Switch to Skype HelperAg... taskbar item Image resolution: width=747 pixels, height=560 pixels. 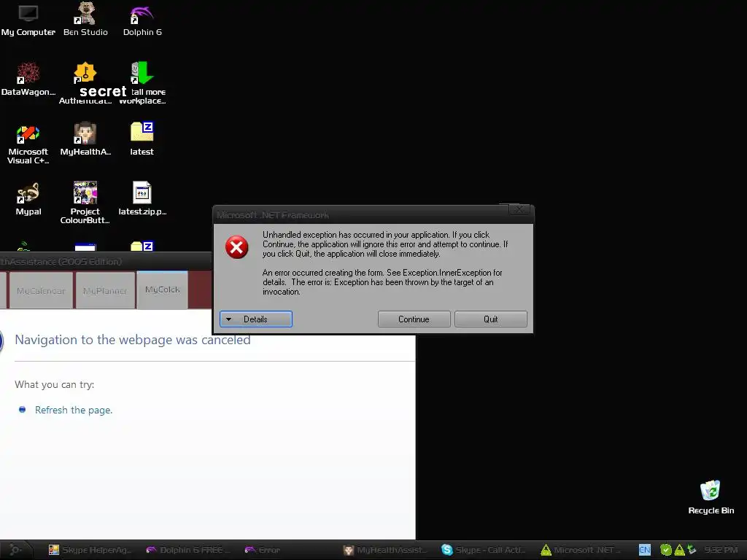pyautogui.click(x=90, y=550)
